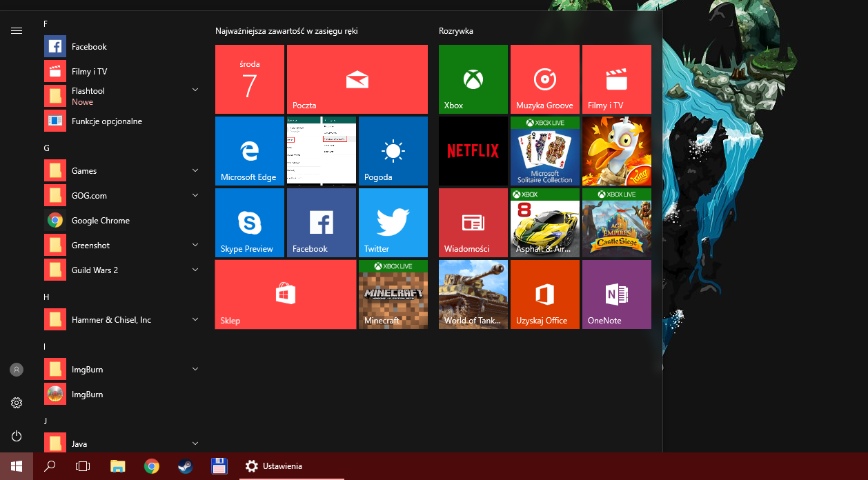Click the letter H header in app list

click(46, 297)
